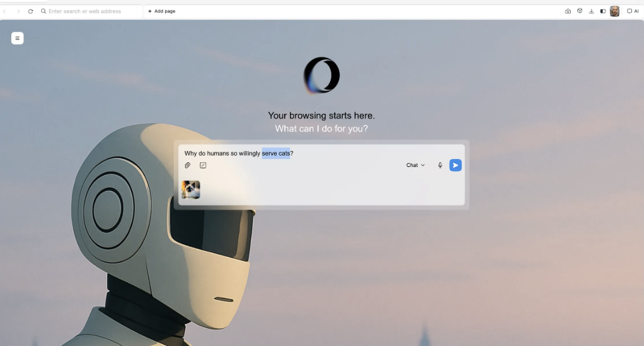This screenshot has height=346, width=644.
Task: Click the Opera AI orb logo
Action: [x=321, y=75]
